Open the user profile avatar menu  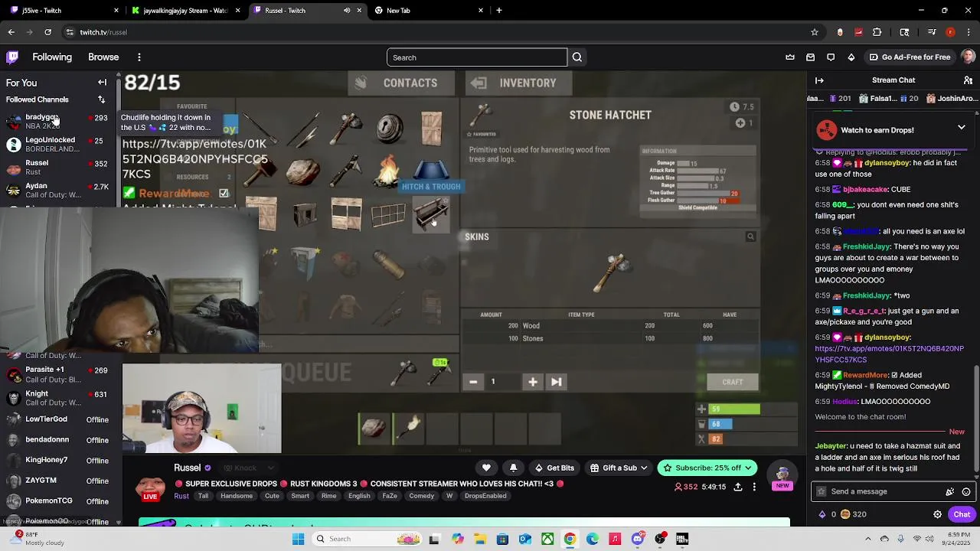tap(968, 57)
